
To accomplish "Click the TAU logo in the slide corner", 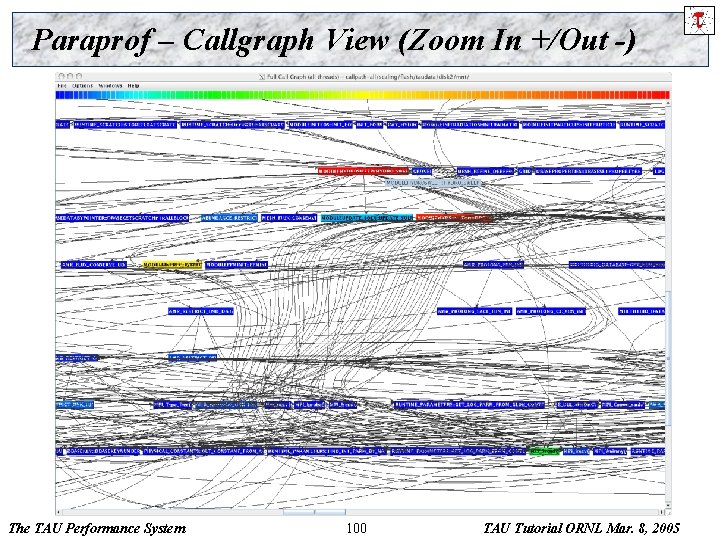I will pos(698,21).
